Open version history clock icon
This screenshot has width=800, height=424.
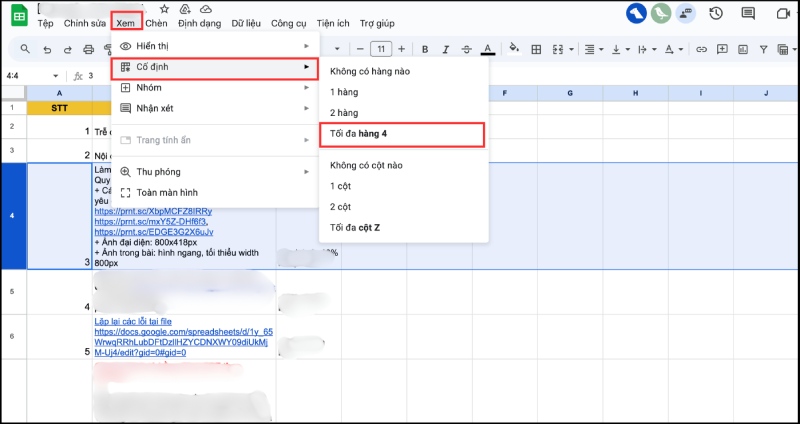(x=716, y=13)
